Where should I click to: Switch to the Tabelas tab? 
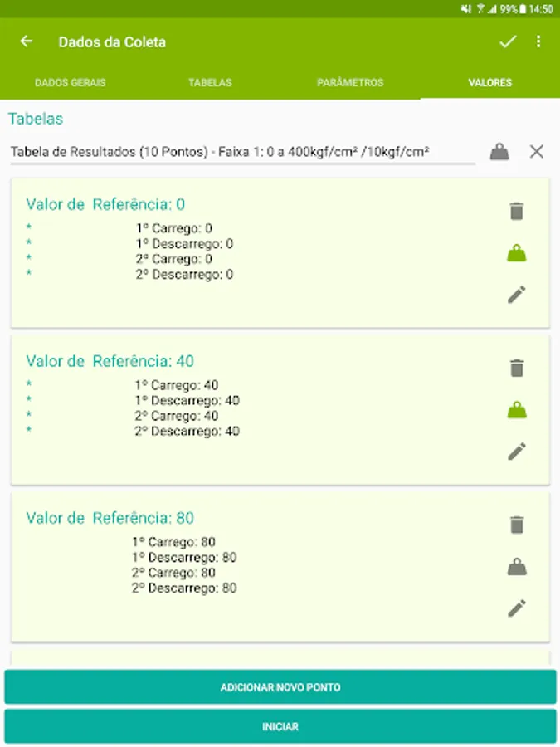(210, 83)
